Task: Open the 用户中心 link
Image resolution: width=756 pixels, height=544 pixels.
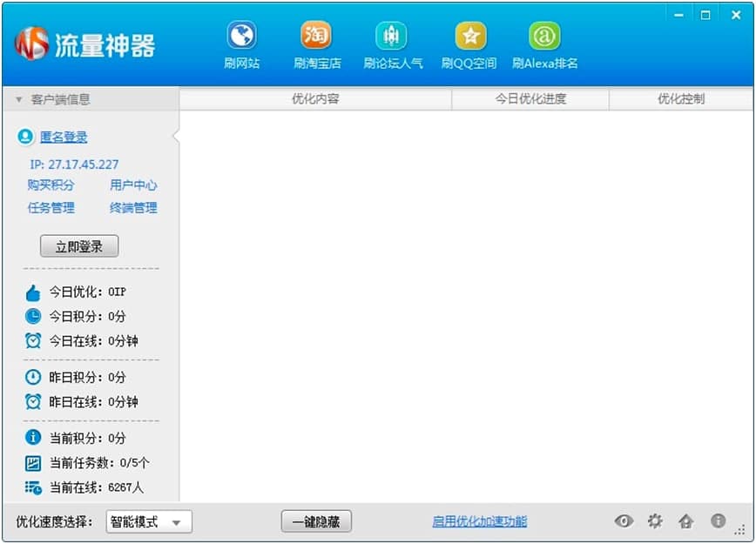Action: click(133, 185)
